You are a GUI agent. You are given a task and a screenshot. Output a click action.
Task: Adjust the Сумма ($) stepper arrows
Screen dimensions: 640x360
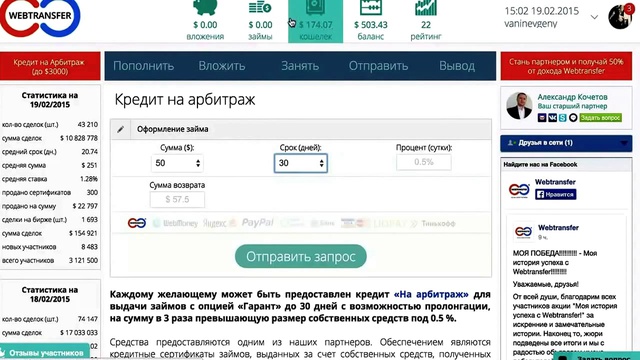pyautogui.click(x=198, y=163)
